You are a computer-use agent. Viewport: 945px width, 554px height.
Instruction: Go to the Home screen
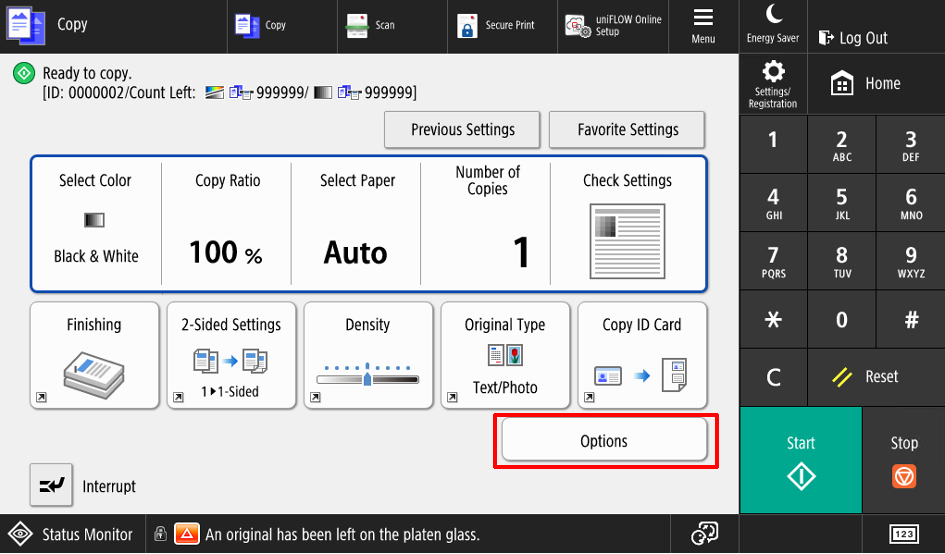(x=876, y=84)
